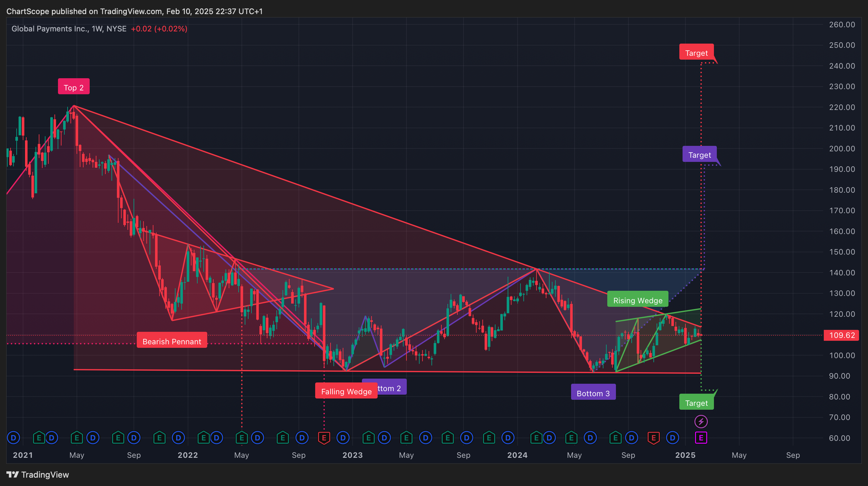Click the blue D marker left of the magenta E

coord(673,438)
